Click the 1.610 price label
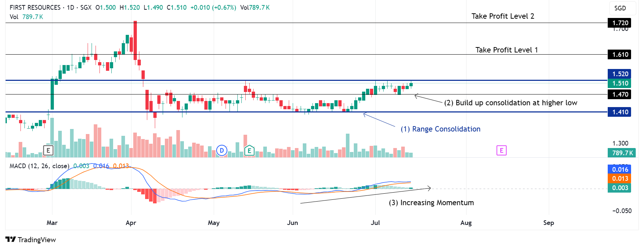 click(619, 55)
